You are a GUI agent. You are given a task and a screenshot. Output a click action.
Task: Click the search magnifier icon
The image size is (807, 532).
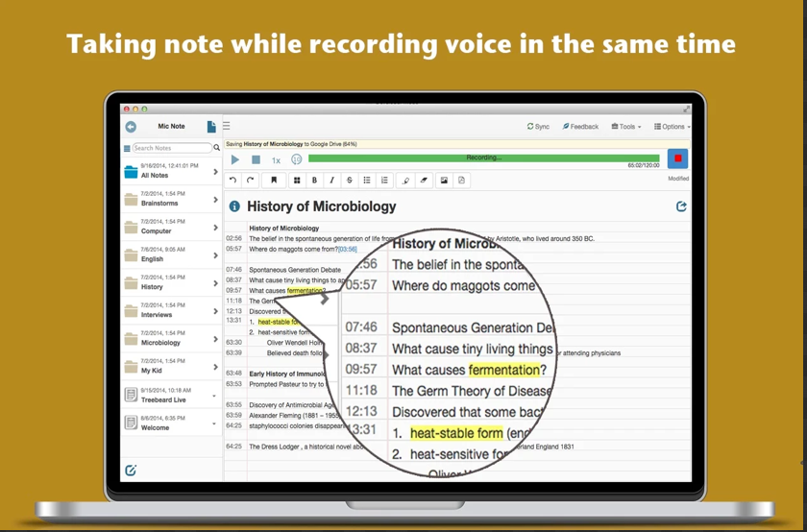click(217, 148)
